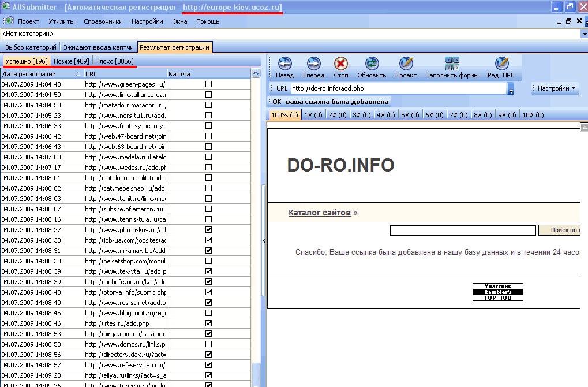
Task: Switch to the Плохо [3056] tab
Action: (x=114, y=61)
